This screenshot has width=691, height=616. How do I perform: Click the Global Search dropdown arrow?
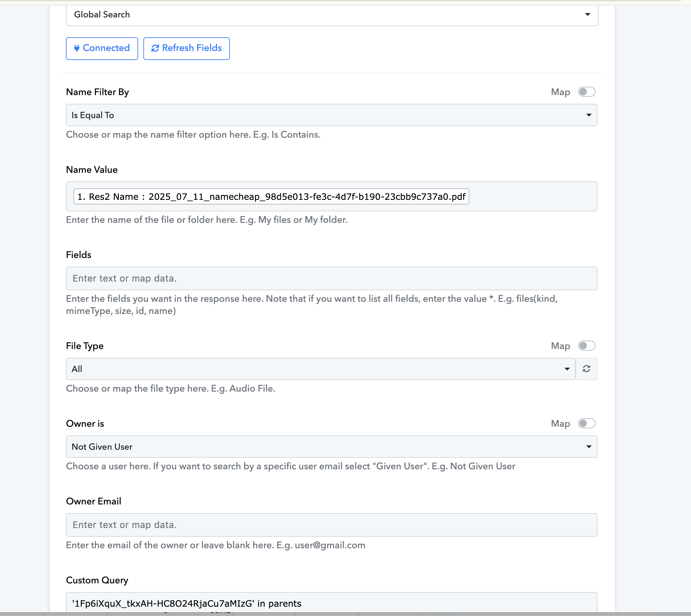click(588, 15)
